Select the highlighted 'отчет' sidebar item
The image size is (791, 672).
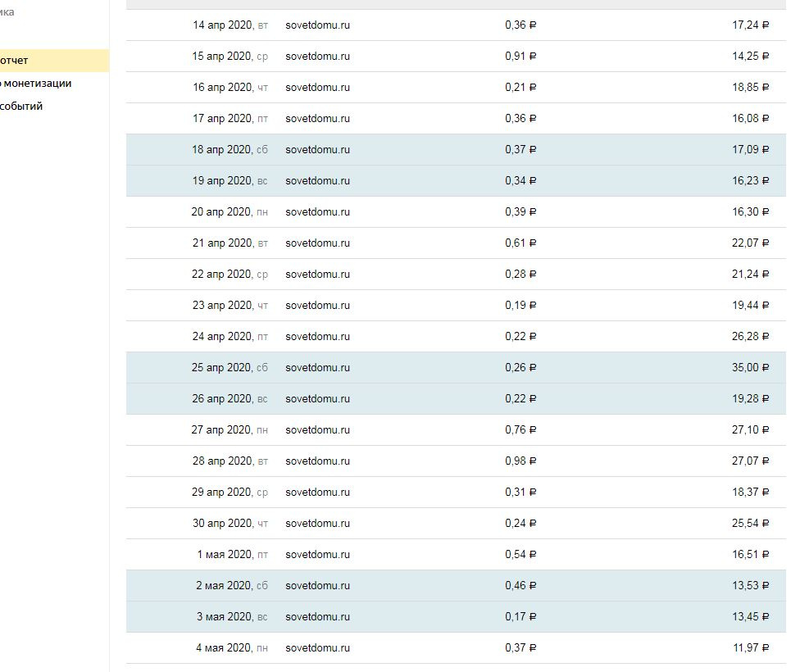point(14,61)
